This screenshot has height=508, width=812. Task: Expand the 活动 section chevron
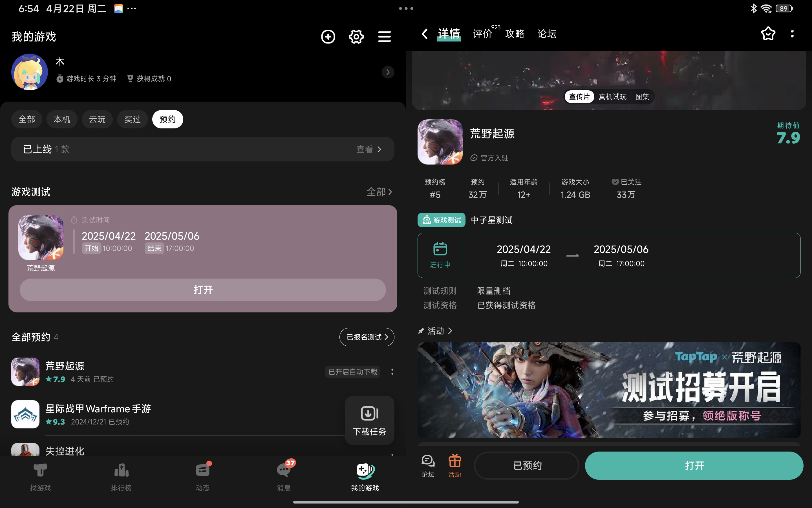click(x=450, y=331)
